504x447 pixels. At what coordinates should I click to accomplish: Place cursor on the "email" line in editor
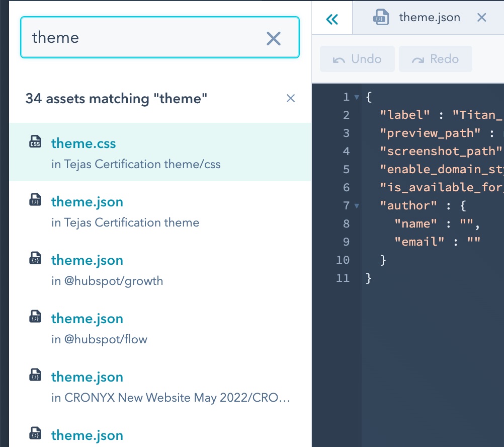(x=437, y=242)
